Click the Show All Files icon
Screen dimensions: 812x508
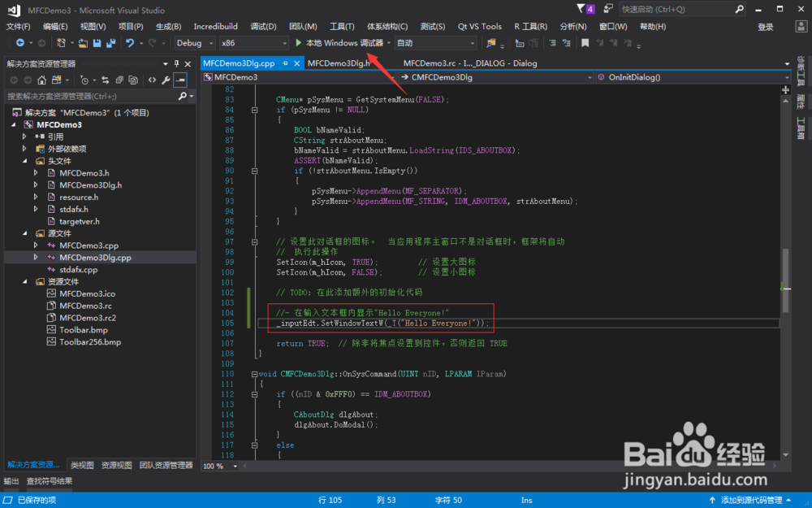click(x=133, y=80)
